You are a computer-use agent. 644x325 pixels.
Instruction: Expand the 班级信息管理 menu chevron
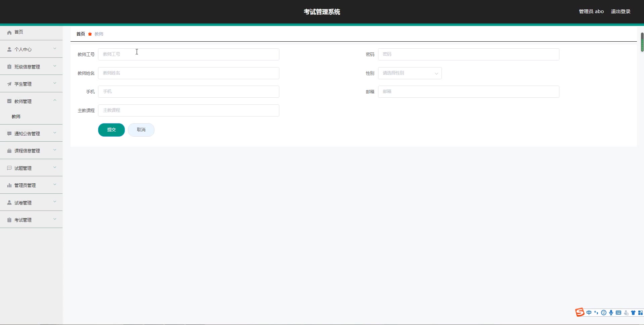click(x=55, y=66)
